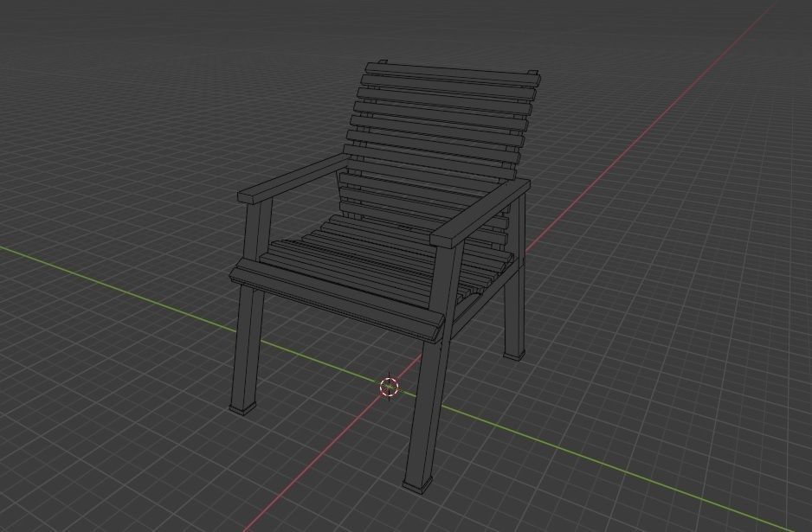Click the chair's front right leg
The width and height of the screenshot is (812, 532).
point(431,370)
